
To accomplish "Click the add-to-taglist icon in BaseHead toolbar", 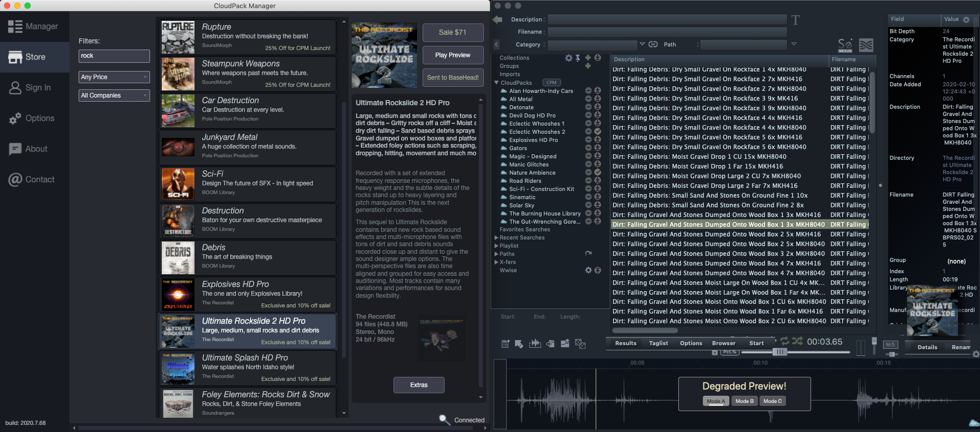I will pyautogui.click(x=505, y=344).
